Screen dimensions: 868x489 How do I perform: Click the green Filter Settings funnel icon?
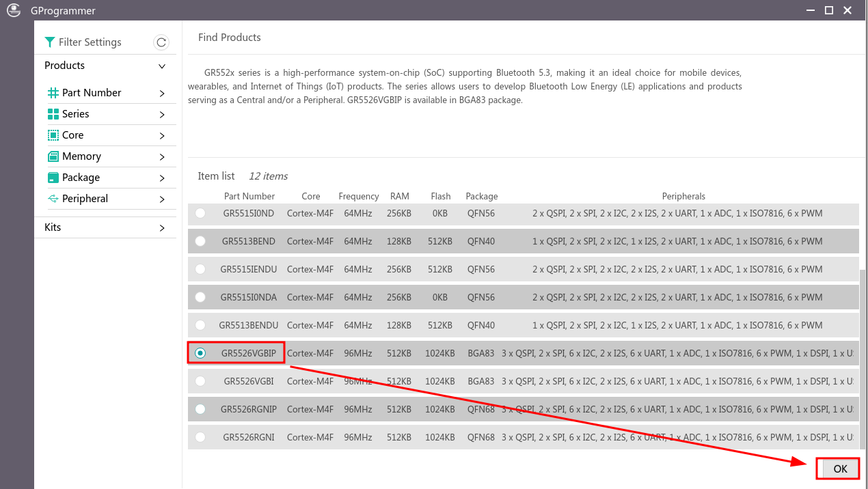pyautogui.click(x=49, y=42)
